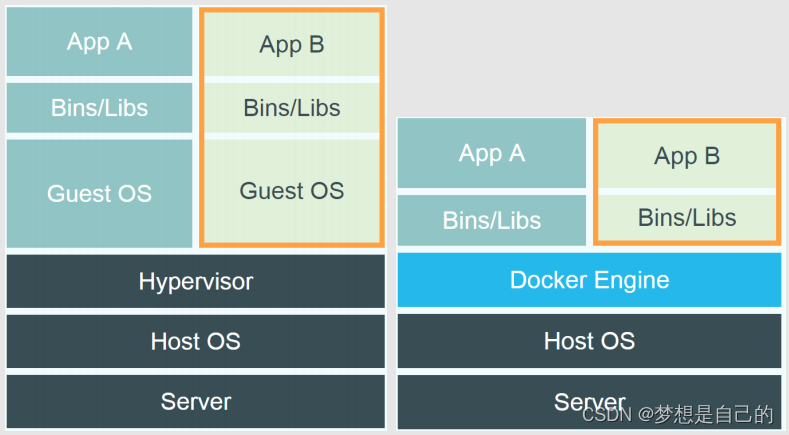The height and width of the screenshot is (435, 789).
Task: Click the Server block below the Docker stack
Action: click(x=589, y=402)
